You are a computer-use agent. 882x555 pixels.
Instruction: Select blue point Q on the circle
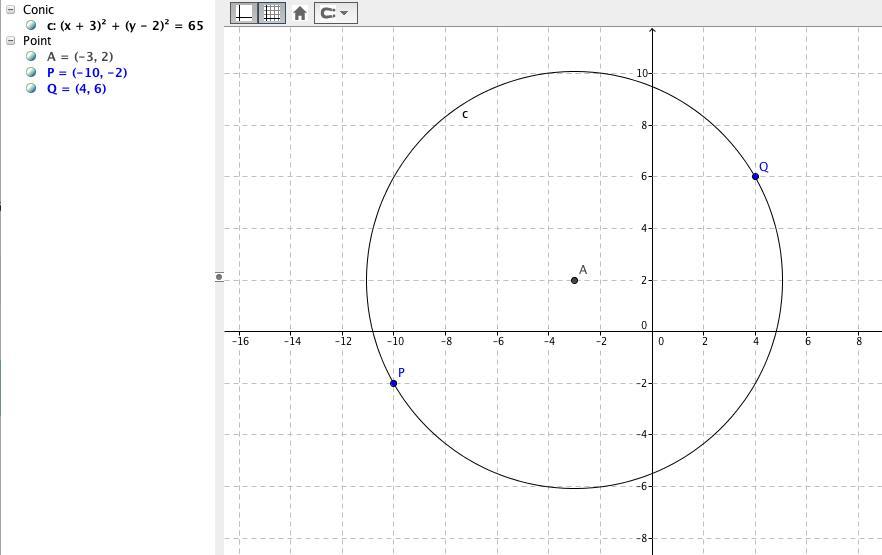755,177
